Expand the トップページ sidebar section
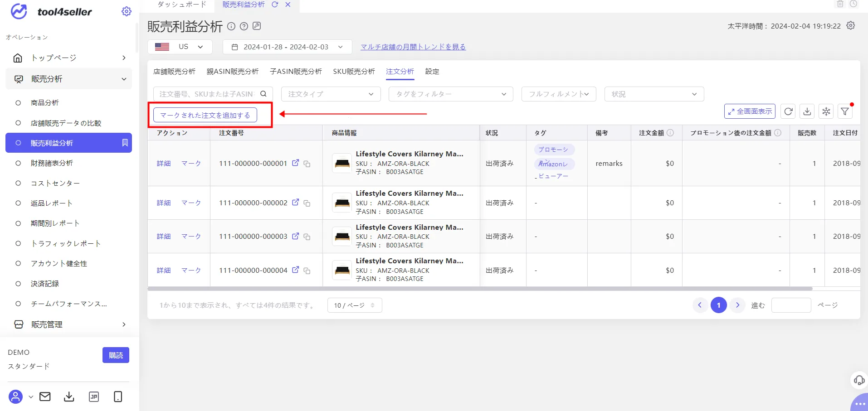868x411 pixels. [x=68, y=58]
